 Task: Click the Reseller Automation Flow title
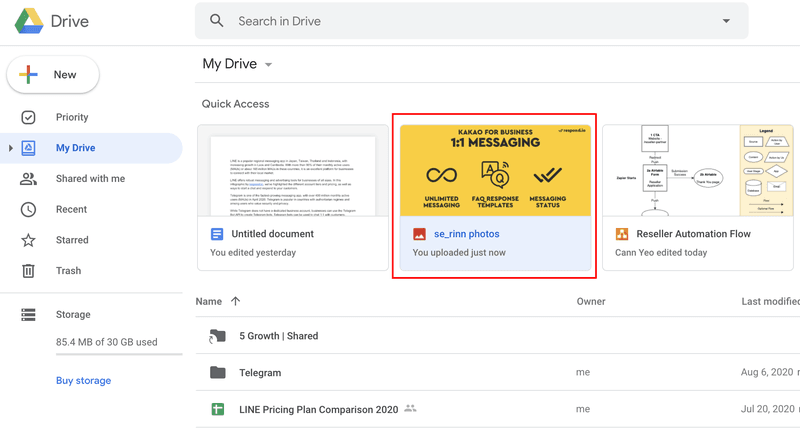point(693,234)
